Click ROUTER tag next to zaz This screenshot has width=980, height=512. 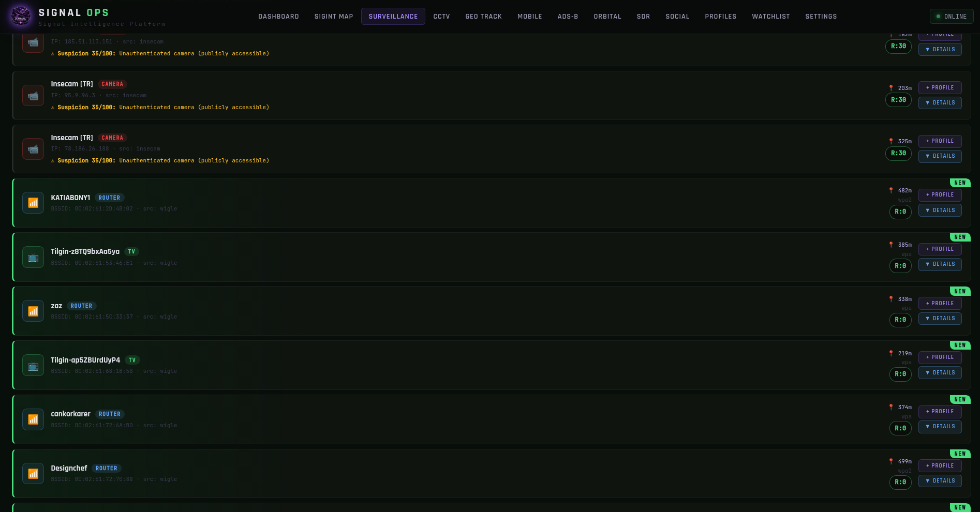[x=82, y=306]
